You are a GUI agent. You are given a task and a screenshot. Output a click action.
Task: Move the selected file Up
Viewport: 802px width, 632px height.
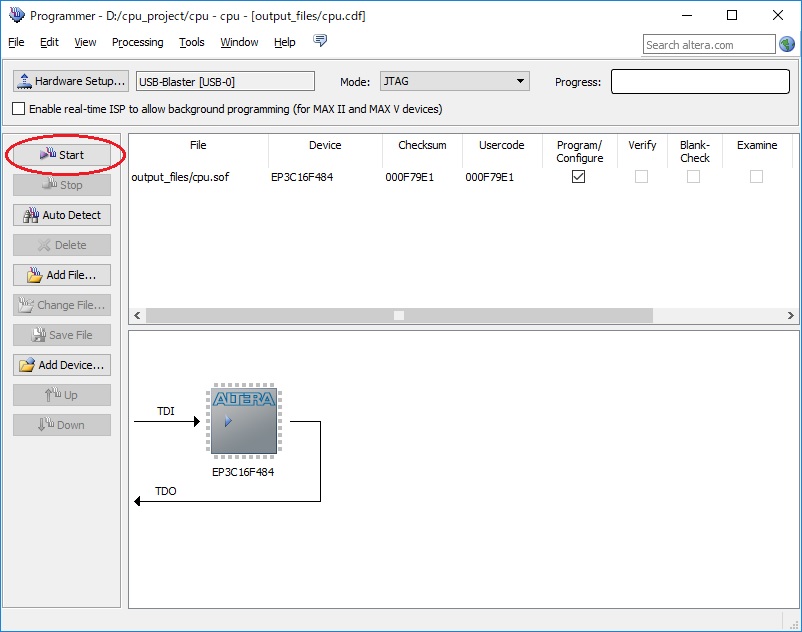pyautogui.click(x=62, y=395)
